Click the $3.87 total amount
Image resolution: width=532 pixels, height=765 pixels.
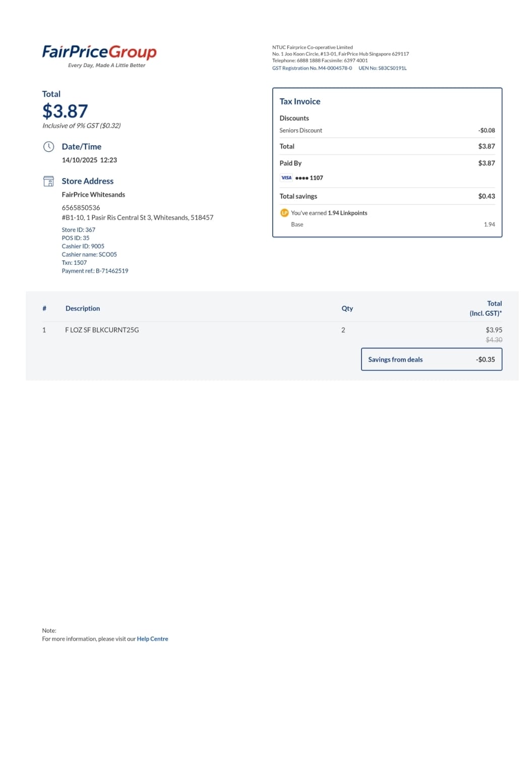pyautogui.click(x=65, y=111)
